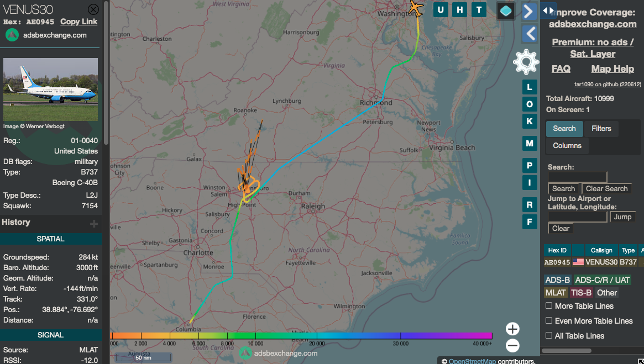Toggle the MLAT source filter
Image resolution: width=644 pixels, height=364 pixels.
point(556,293)
